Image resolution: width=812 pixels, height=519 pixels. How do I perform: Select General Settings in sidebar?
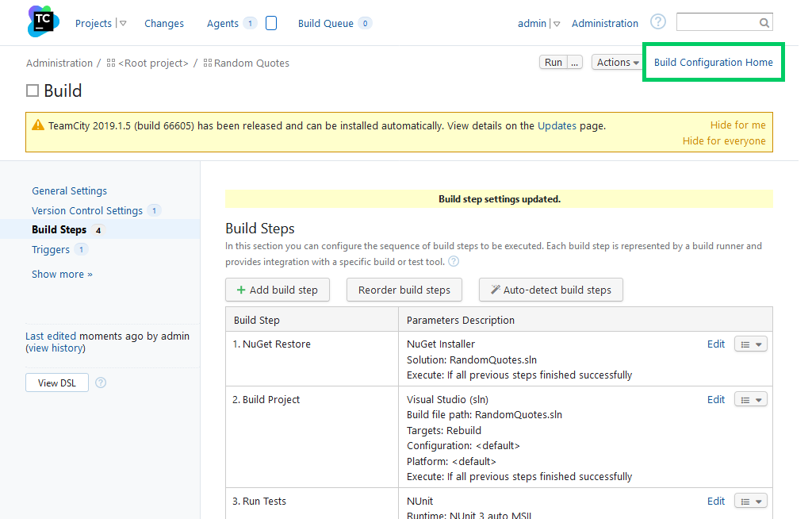click(x=70, y=190)
